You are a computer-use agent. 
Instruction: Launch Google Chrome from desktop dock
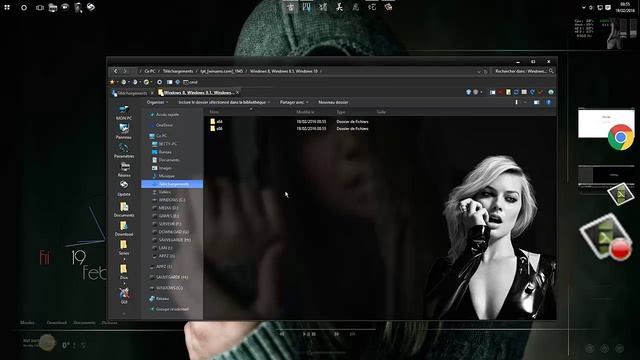pos(620,138)
